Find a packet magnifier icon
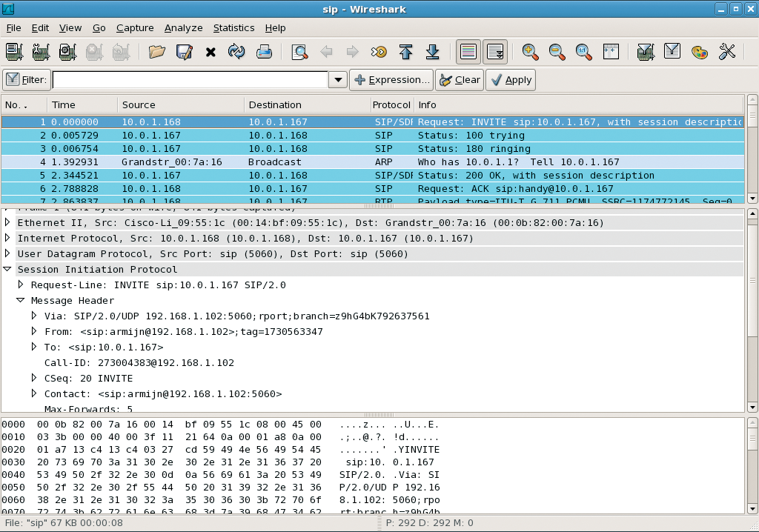 pyautogui.click(x=299, y=51)
